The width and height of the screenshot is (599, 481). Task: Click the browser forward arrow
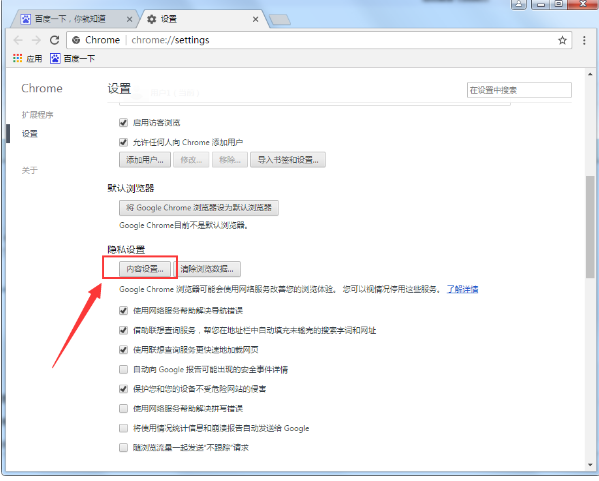36,40
